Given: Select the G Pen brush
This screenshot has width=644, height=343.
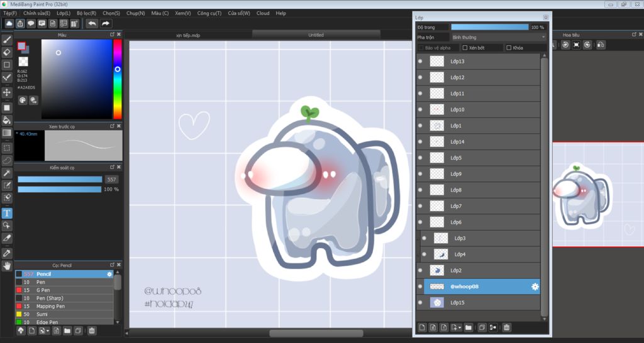Looking at the screenshot, I should [x=64, y=290].
